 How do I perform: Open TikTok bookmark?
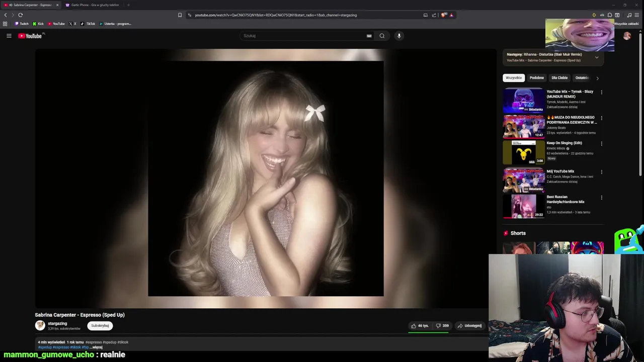point(88,24)
